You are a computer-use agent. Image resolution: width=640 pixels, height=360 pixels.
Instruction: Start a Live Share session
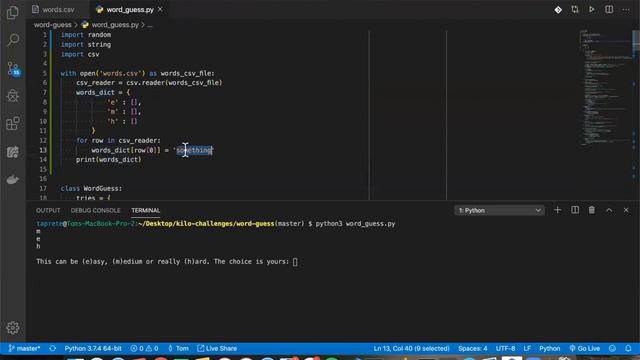[x=217, y=348]
